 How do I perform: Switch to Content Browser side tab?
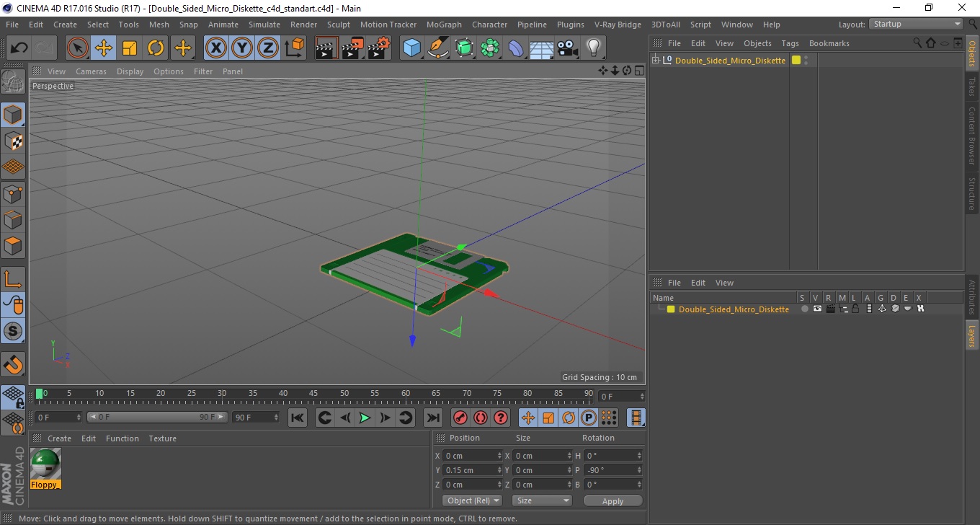pyautogui.click(x=972, y=136)
